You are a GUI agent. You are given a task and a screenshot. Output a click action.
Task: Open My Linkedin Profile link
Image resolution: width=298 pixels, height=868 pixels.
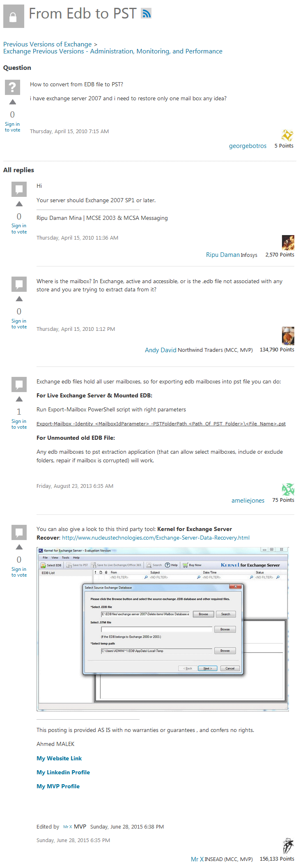63,772
